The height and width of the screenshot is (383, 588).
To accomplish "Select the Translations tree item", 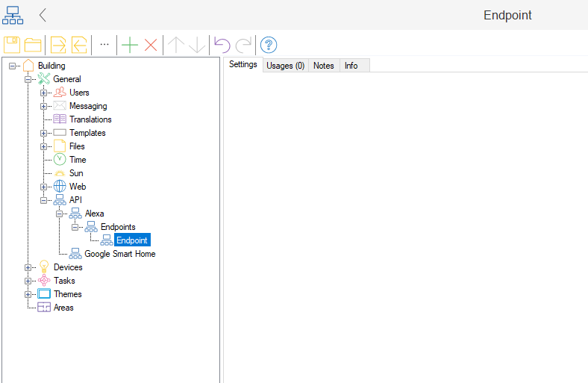I will coord(90,119).
